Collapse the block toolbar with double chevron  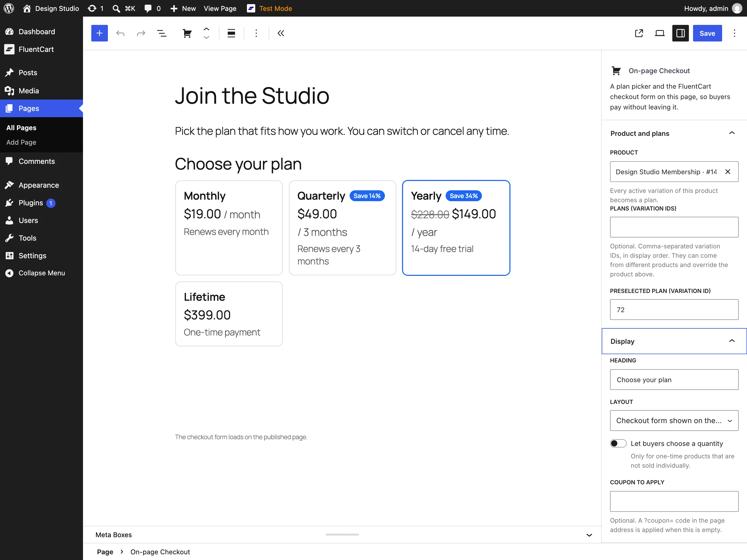(x=281, y=33)
